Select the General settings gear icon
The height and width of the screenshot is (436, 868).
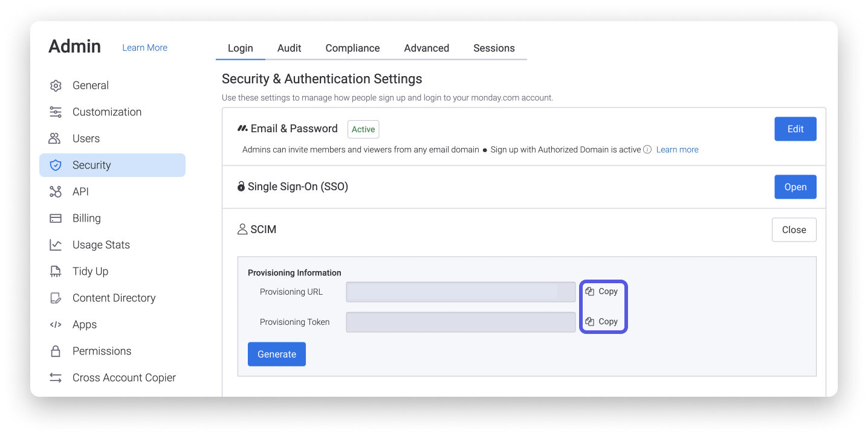(56, 85)
